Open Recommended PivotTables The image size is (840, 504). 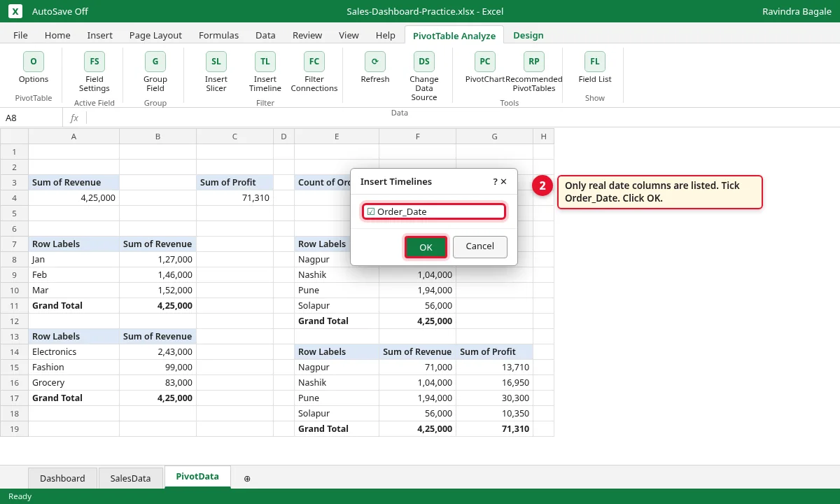pyautogui.click(x=534, y=73)
